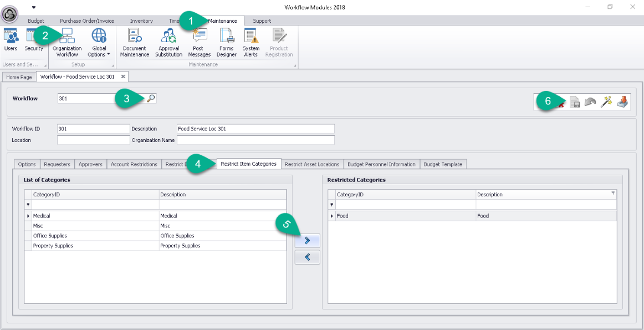Click the magic wand wizard icon
The image size is (644, 330).
pyautogui.click(x=606, y=101)
